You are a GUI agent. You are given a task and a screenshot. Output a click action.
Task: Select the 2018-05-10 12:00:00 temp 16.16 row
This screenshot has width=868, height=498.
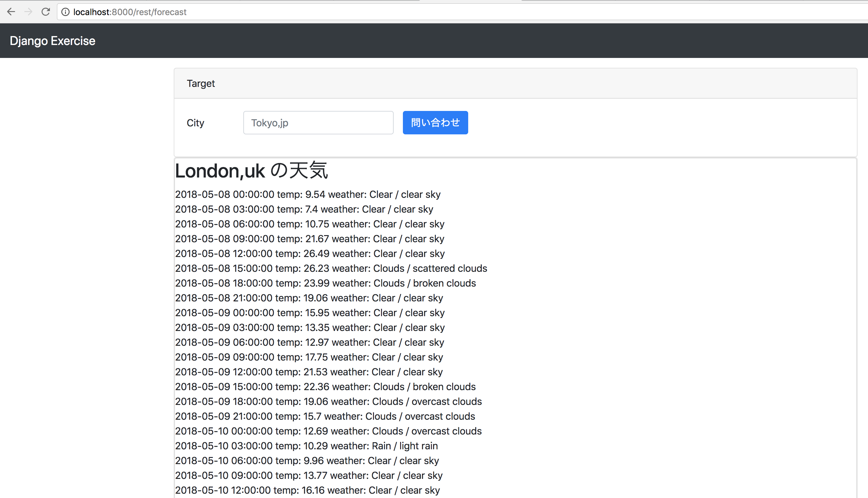(x=307, y=490)
